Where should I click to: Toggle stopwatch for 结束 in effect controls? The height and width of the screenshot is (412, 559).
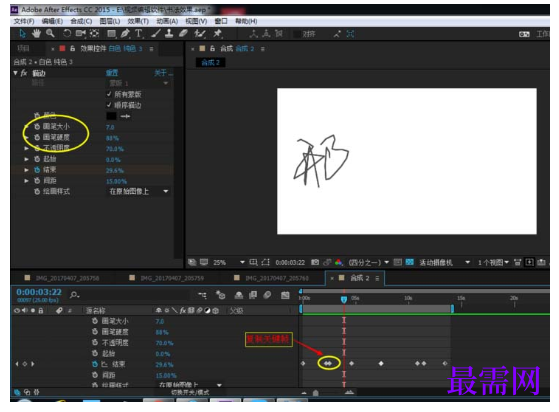[37, 170]
